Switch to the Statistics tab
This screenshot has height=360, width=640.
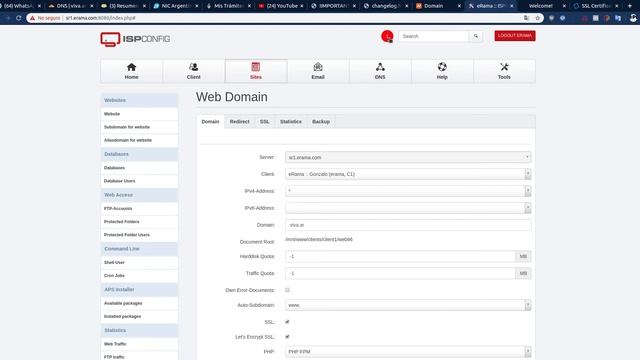coord(291,122)
